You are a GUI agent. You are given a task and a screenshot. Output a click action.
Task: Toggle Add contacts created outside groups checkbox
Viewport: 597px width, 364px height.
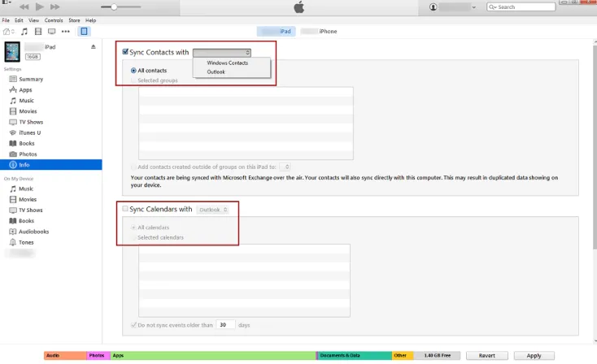pos(133,167)
